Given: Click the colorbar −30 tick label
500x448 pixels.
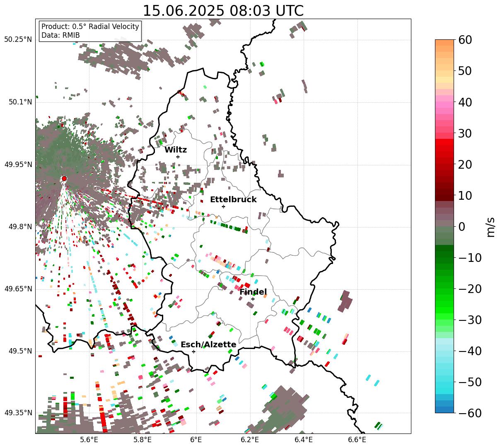Looking at the screenshot, I should tap(470, 320).
